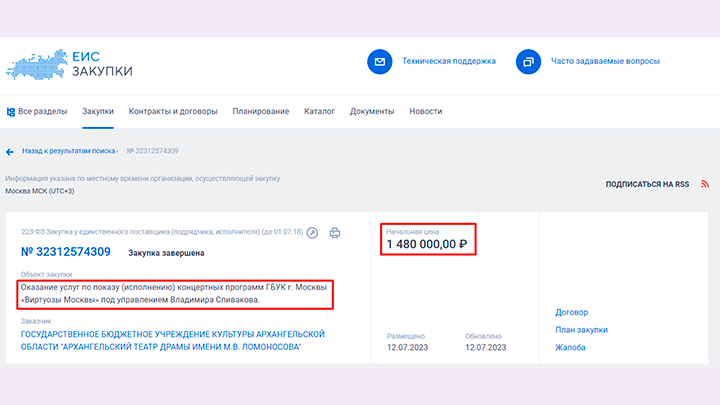Screen dimensions: 720x405
Task: Open the Часто задаваемые вопросы round icon
Action: point(528,62)
